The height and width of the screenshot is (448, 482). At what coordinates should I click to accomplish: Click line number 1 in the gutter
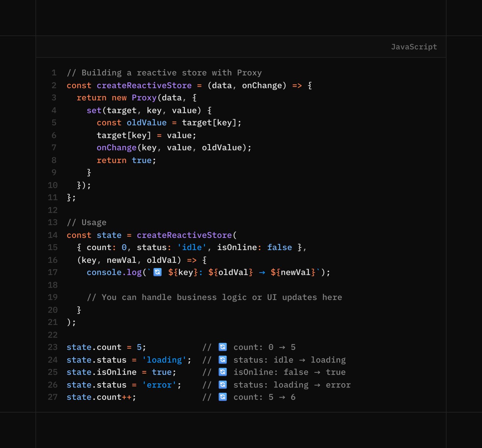54,73
